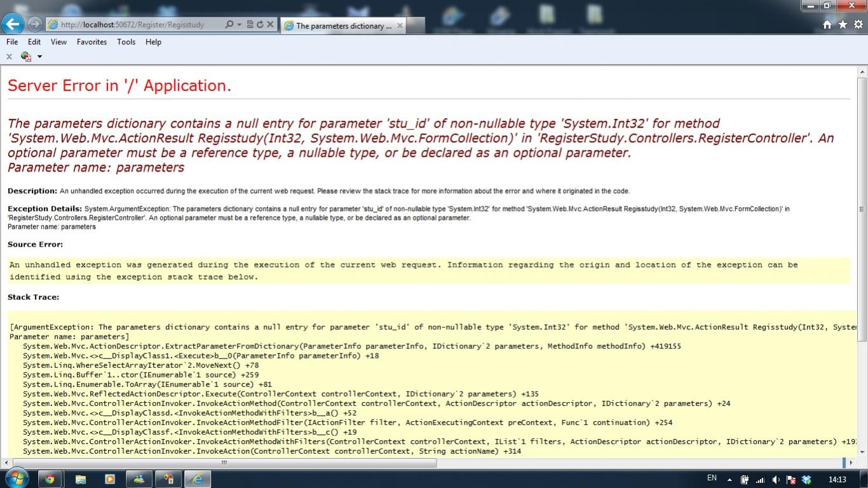Image resolution: width=868 pixels, height=488 pixels.
Task: Open the Windows Start orb
Action: (x=16, y=479)
